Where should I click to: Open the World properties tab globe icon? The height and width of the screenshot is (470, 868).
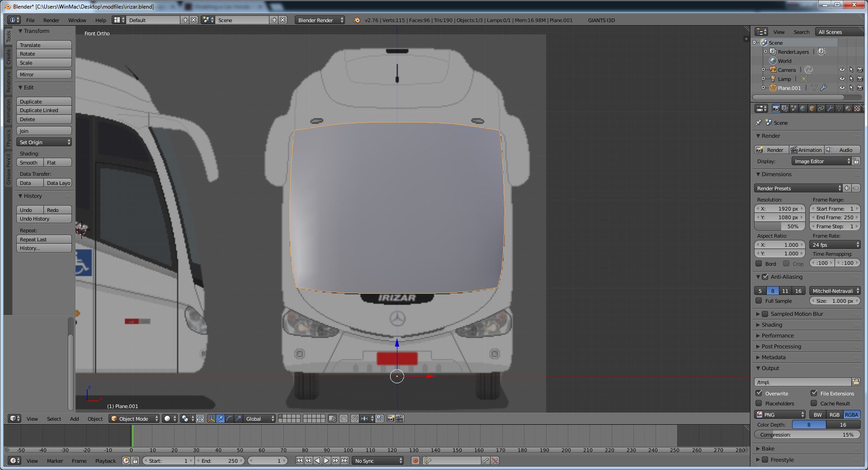803,108
